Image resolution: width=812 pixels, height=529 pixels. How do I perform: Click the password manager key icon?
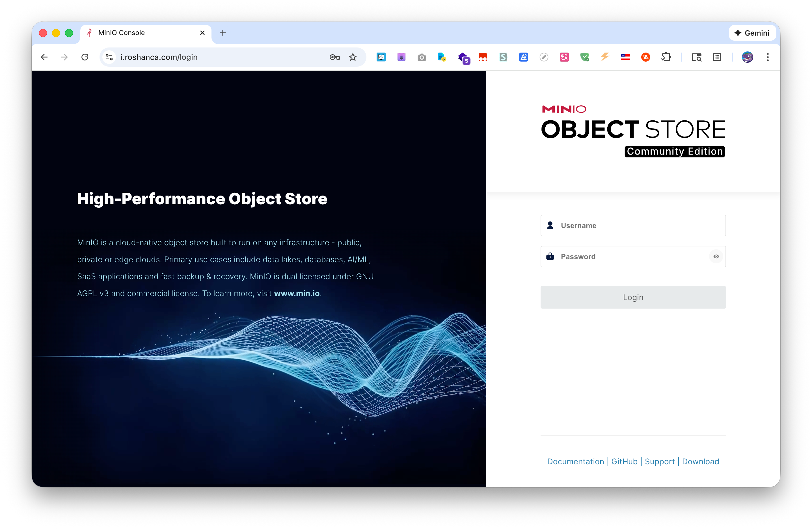pos(334,57)
